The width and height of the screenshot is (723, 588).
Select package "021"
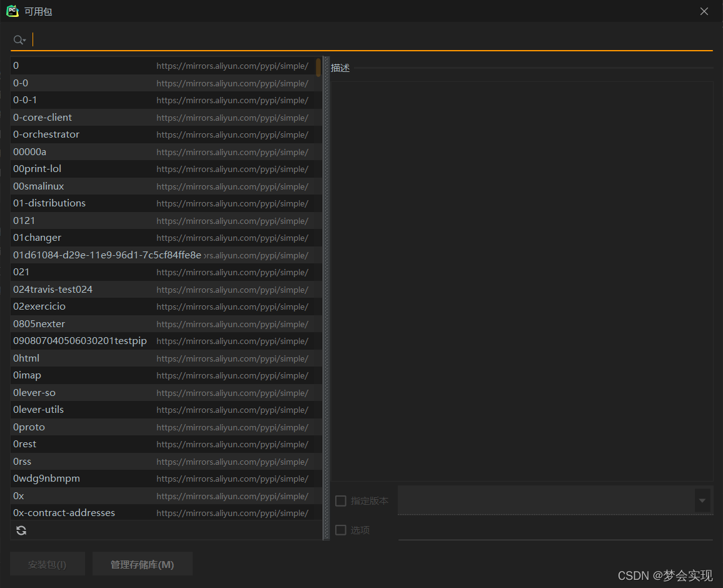(x=166, y=272)
